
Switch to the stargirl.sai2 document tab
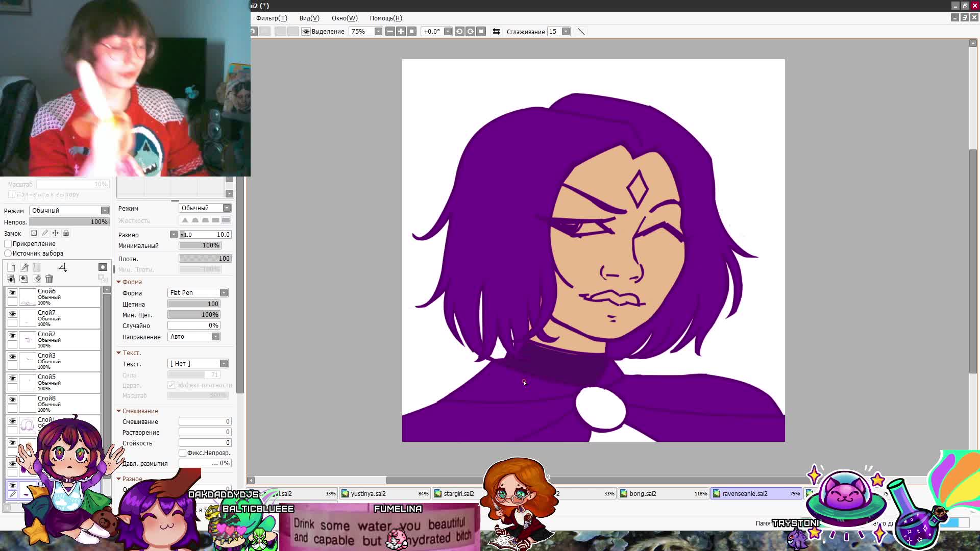tap(458, 494)
